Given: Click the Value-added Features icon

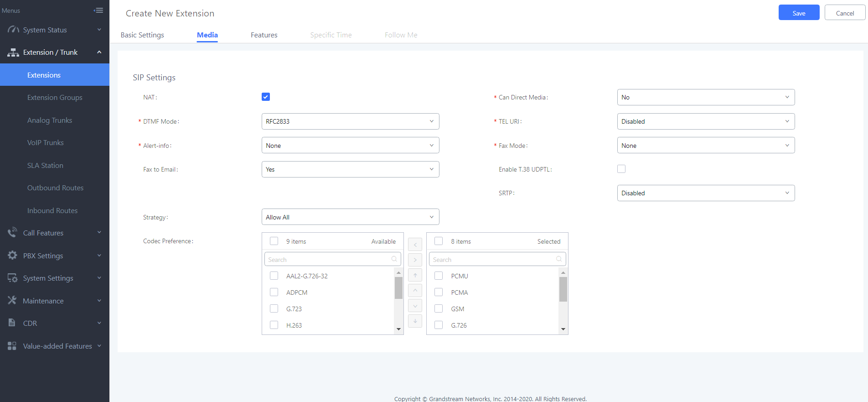Looking at the screenshot, I should point(12,346).
